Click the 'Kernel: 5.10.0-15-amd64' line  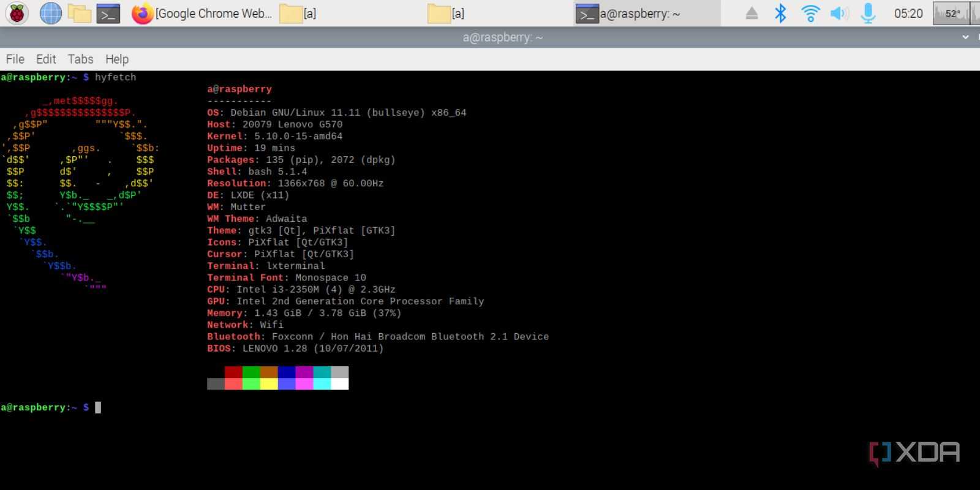274,136
